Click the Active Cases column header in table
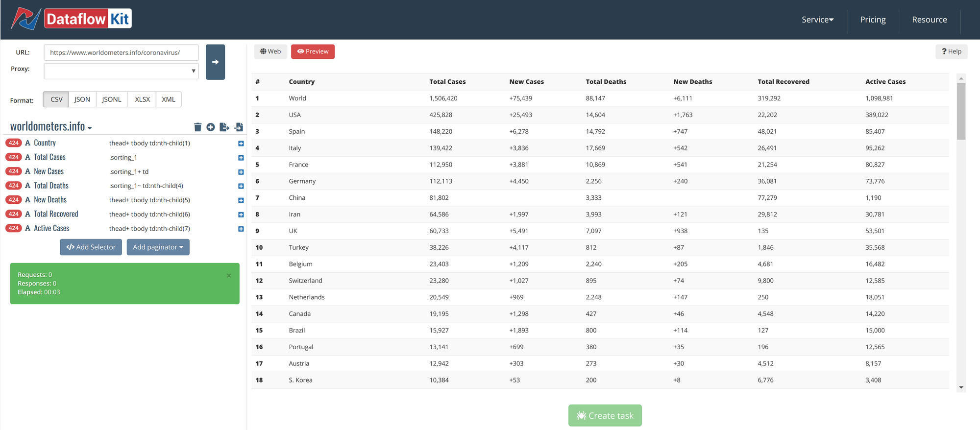 pos(885,82)
